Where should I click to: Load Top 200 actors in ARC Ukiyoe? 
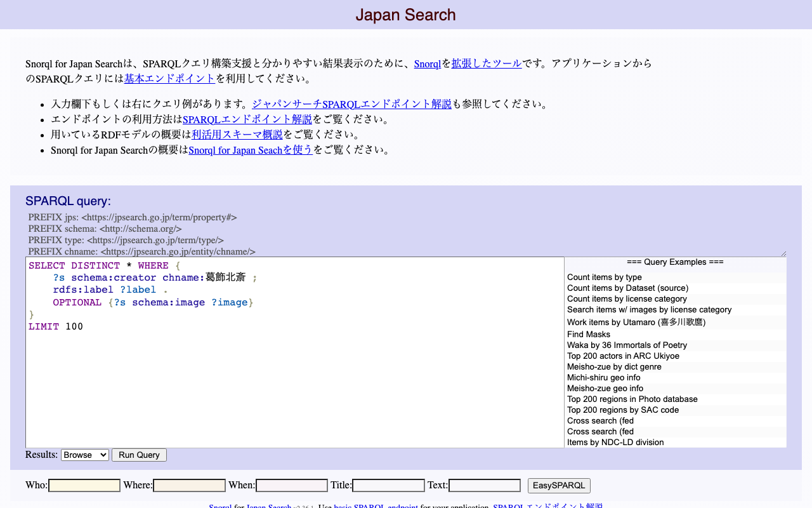623,356
